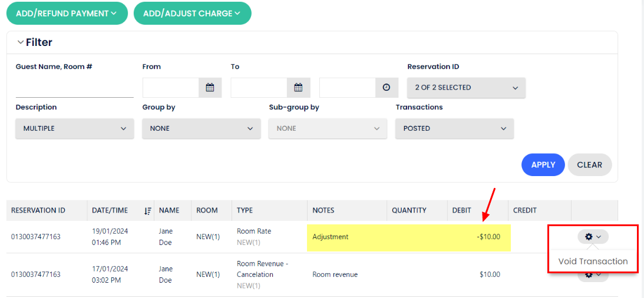Select Void Transaction from the menu
Image resolution: width=644 pixels, height=298 pixels.
593,261
